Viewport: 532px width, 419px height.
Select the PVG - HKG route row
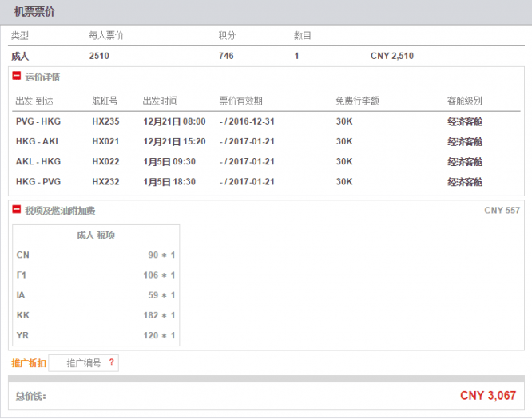click(266, 121)
